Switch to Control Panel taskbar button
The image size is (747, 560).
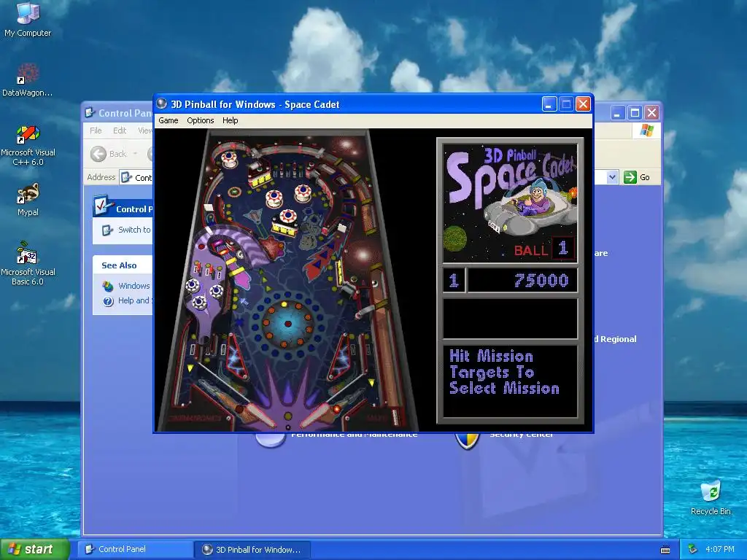[135, 549]
